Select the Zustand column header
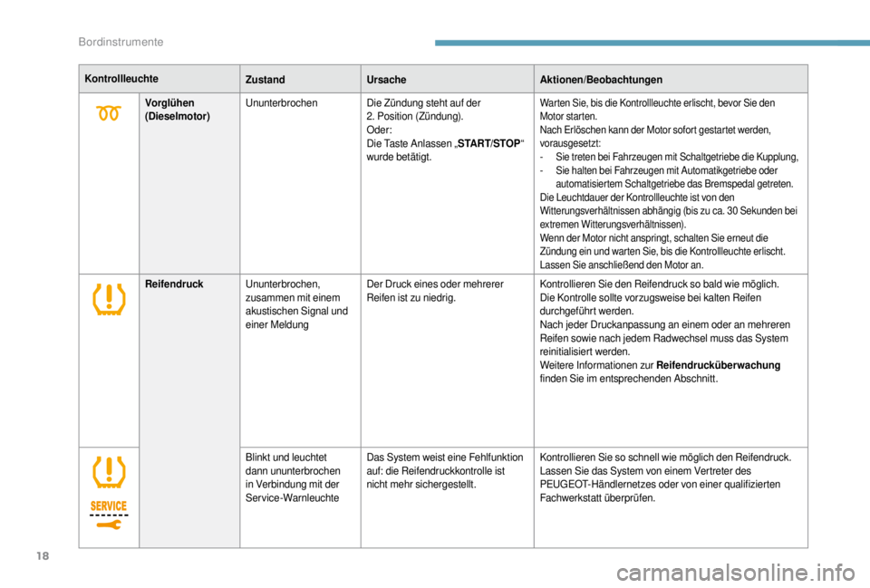 (x=266, y=80)
